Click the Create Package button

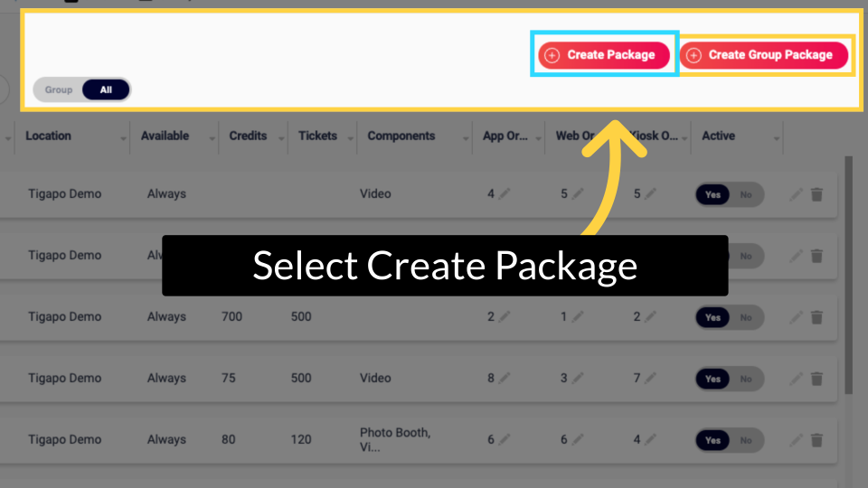pos(604,55)
